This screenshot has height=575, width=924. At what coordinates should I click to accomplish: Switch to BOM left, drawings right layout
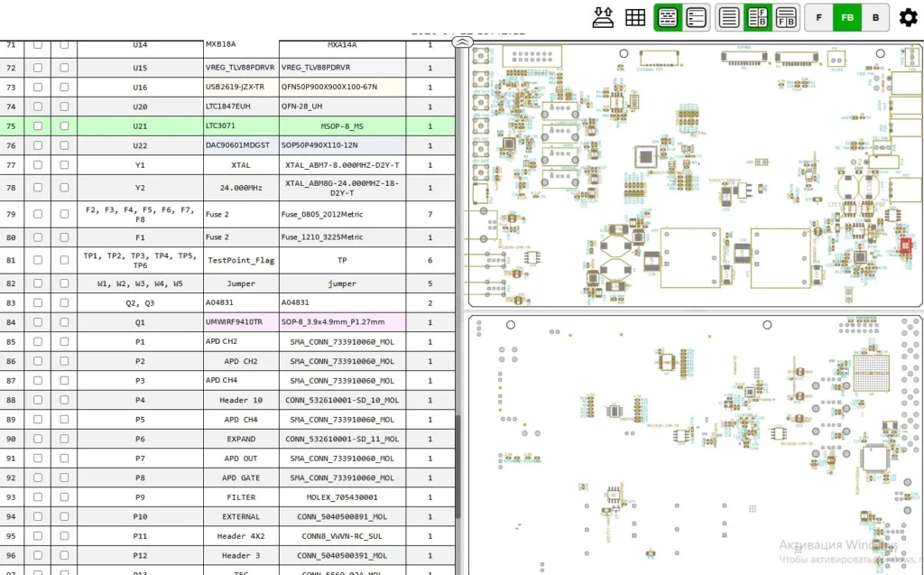pos(757,18)
